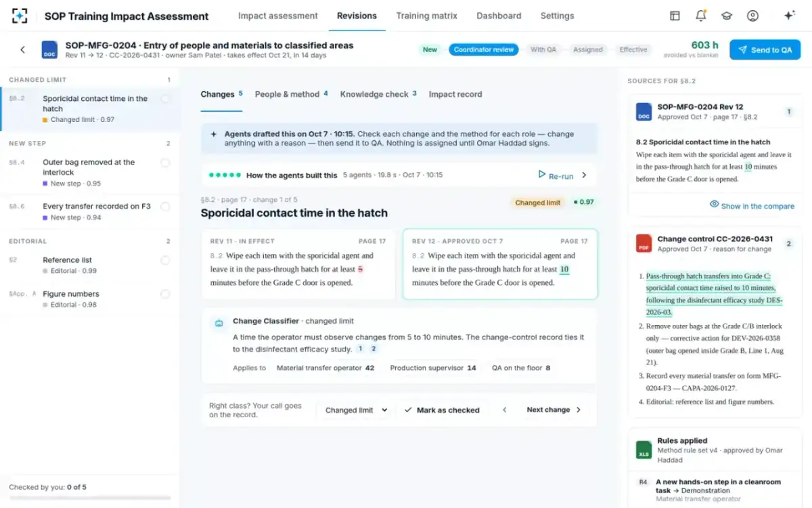Image resolution: width=812 pixels, height=508 pixels.
Task: Go back with the left arrow
Action: click(22, 49)
